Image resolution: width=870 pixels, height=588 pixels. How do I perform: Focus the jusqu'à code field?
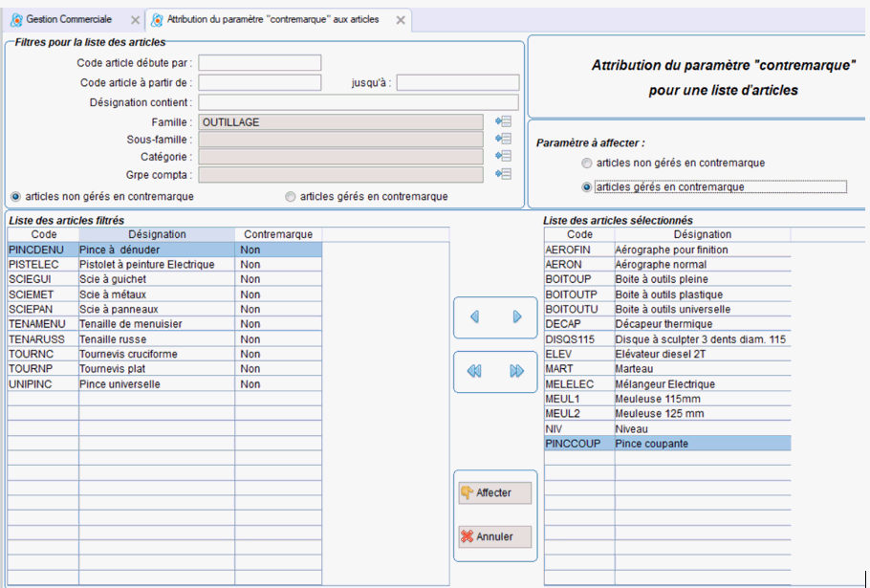click(x=458, y=82)
